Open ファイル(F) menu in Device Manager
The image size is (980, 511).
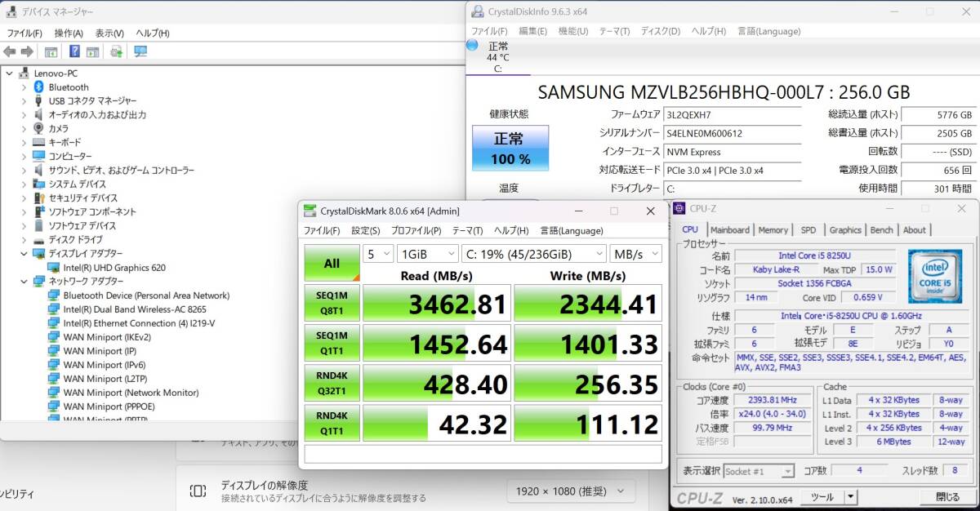coord(24,33)
